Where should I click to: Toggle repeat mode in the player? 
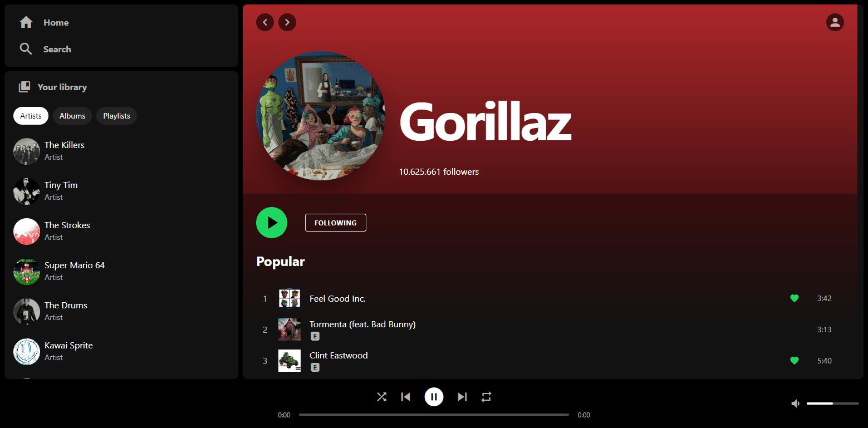(x=487, y=397)
